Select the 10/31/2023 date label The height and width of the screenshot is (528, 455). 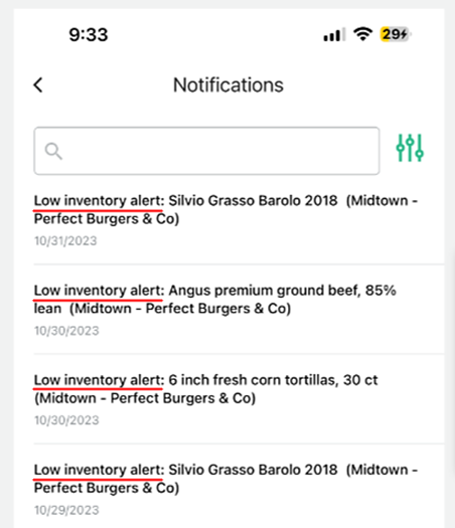66,241
